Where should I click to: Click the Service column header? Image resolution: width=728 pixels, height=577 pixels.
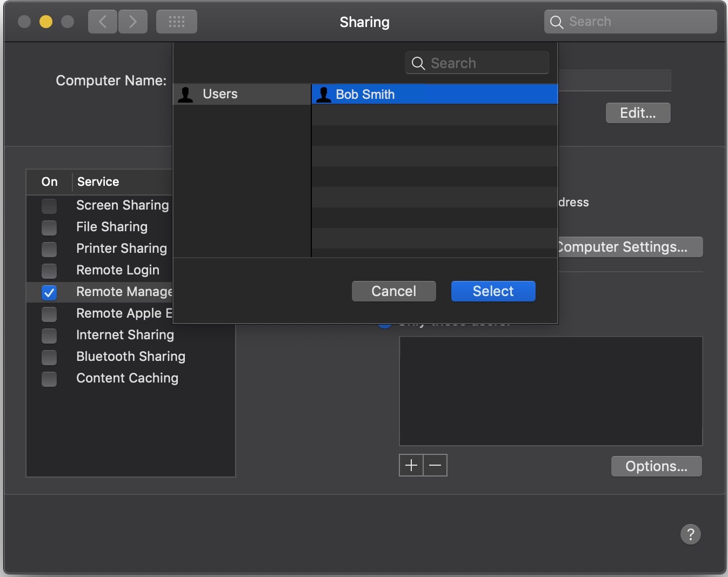(x=98, y=182)
